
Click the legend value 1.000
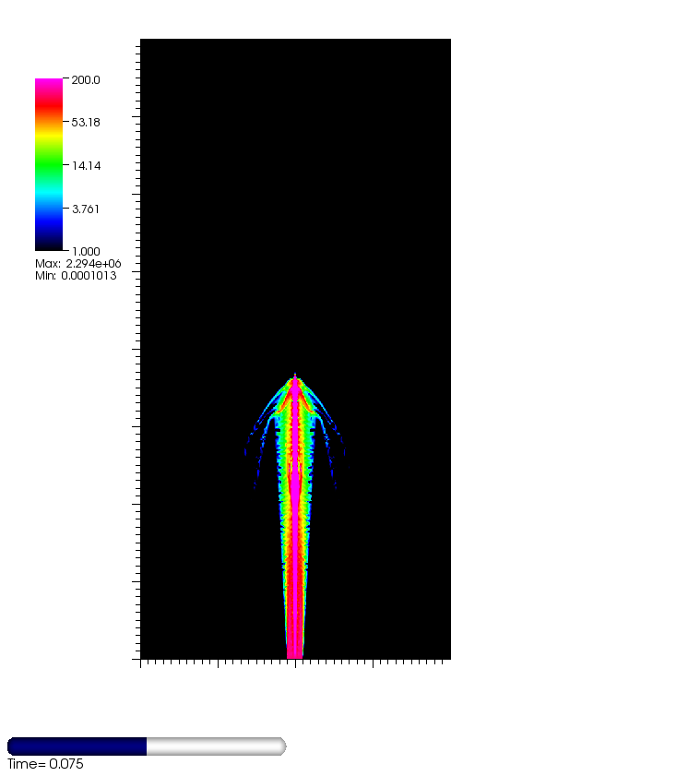(86, 251)
